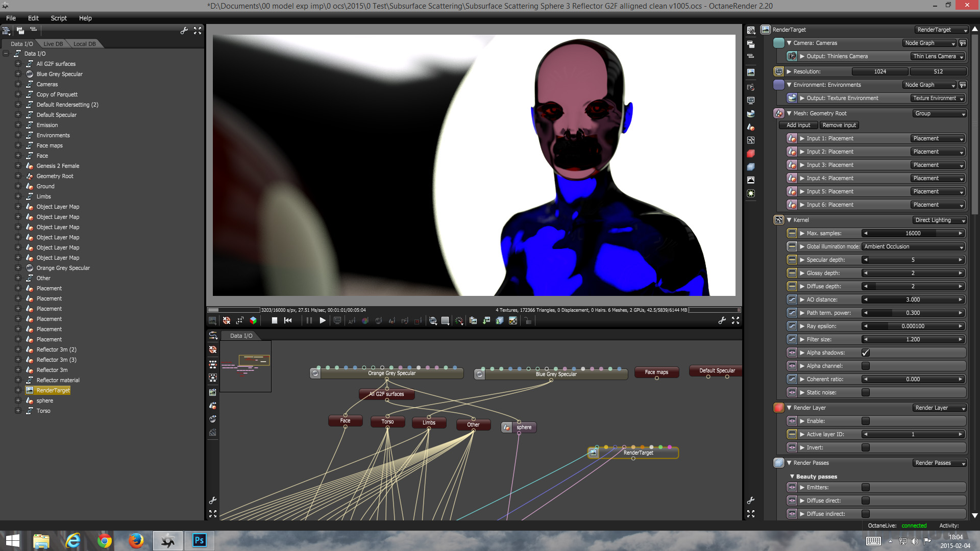
Task: Click the red Render Layer node icon
Action: 778,408
